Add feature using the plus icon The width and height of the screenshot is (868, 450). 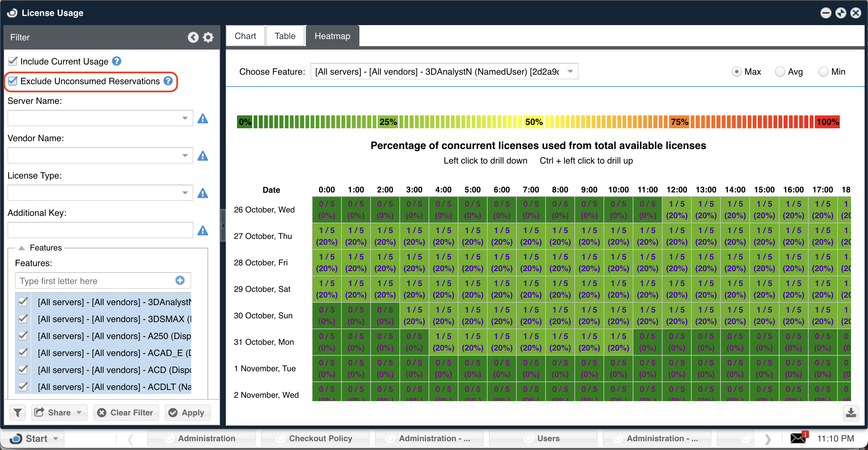180,280
